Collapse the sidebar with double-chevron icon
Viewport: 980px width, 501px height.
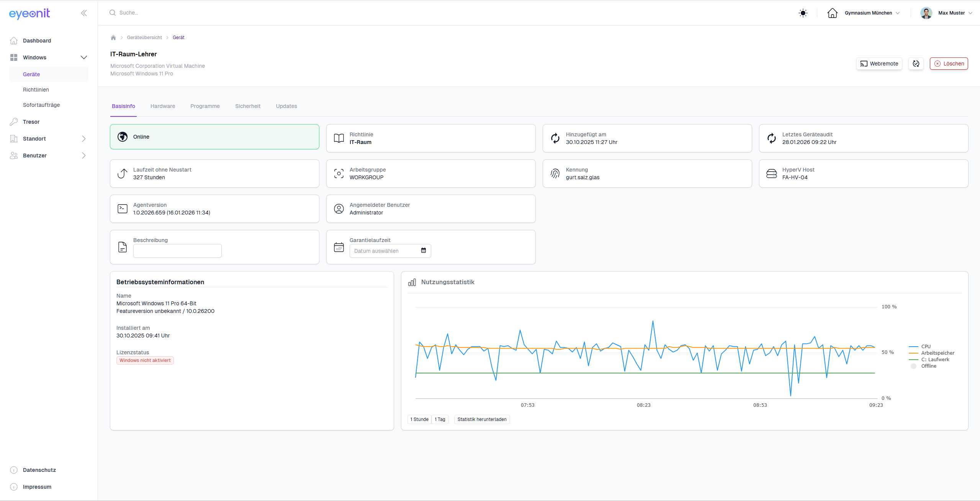click(x=84, y=13)
